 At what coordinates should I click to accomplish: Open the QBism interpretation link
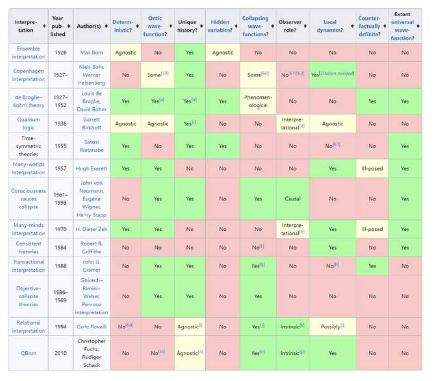(28, 353)
